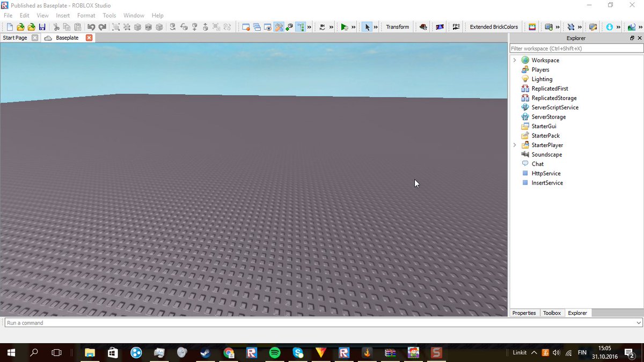Expand the StarterPlayer tree node

[515, 145]
